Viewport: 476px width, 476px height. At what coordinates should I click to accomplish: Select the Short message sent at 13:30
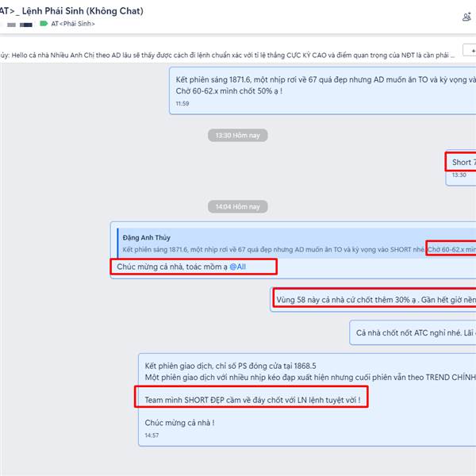point(460,167)
